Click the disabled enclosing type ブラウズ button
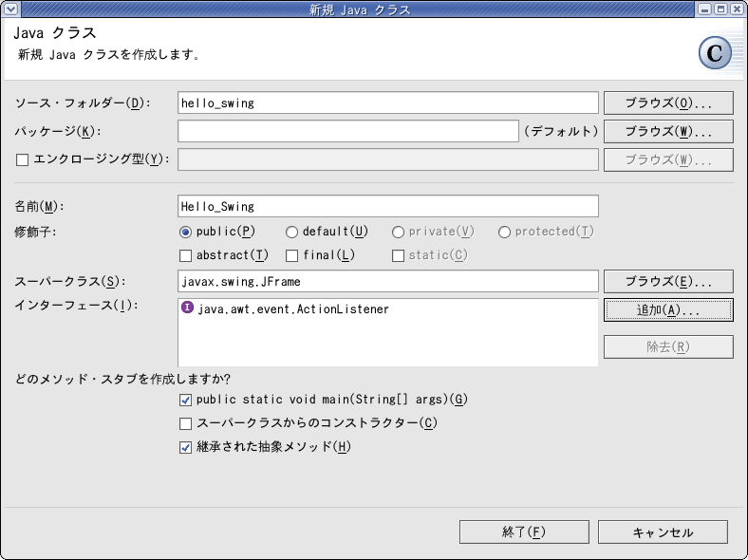 point(668,159)
